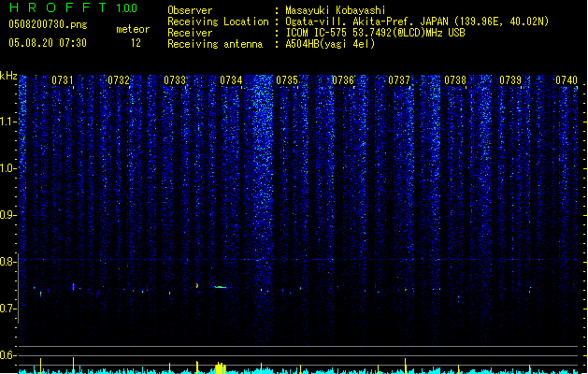Click the 1.0 frequency axis label
This screenshot has height=374, width=588.
pyautogui.click(x=7, y=168)
